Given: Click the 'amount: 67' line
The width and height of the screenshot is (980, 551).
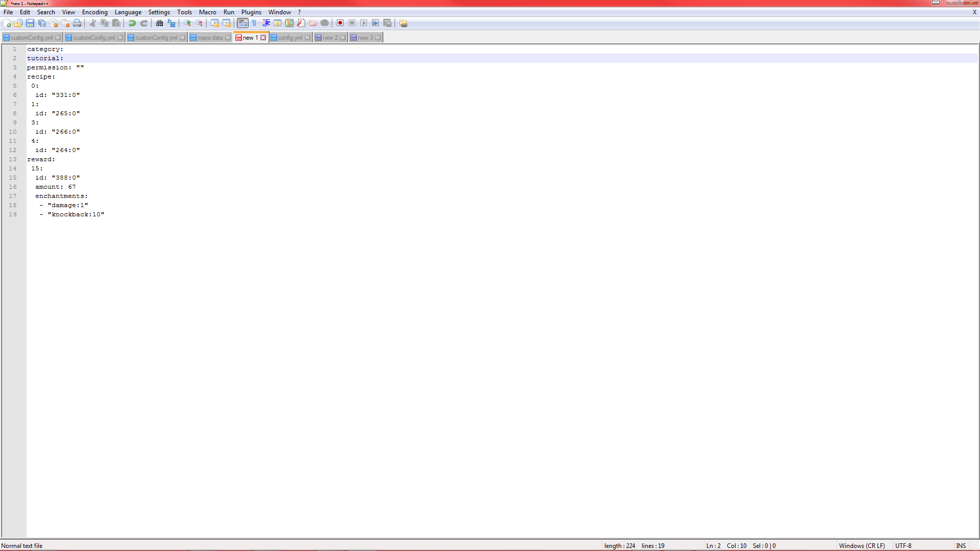Looking at the screenshot, I should (x=55, y=187).
